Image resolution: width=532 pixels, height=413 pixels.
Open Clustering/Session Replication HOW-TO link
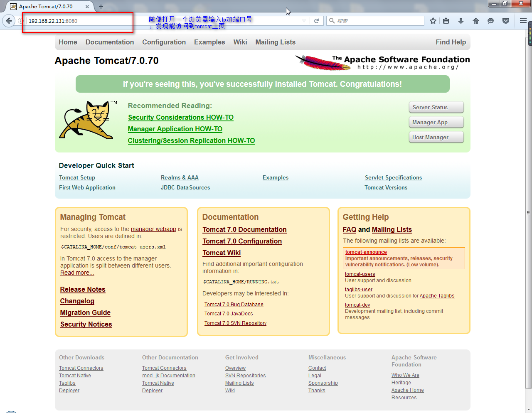[x=191, y=141]
